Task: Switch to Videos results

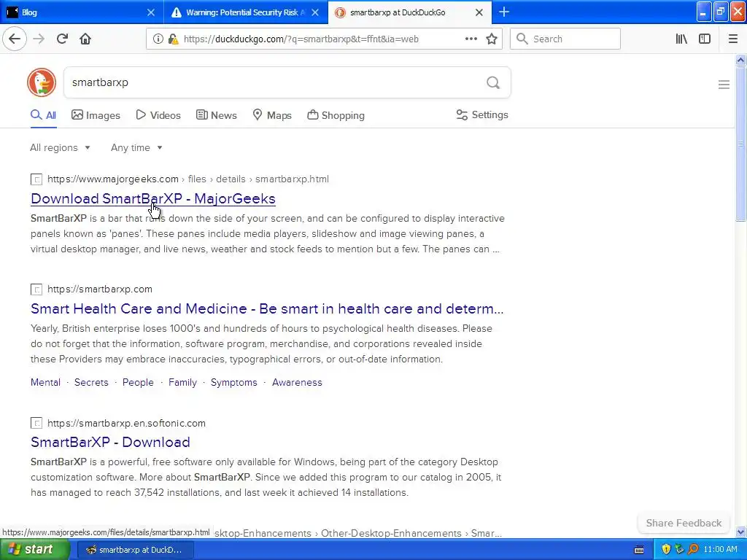Action: coord(158,115)
